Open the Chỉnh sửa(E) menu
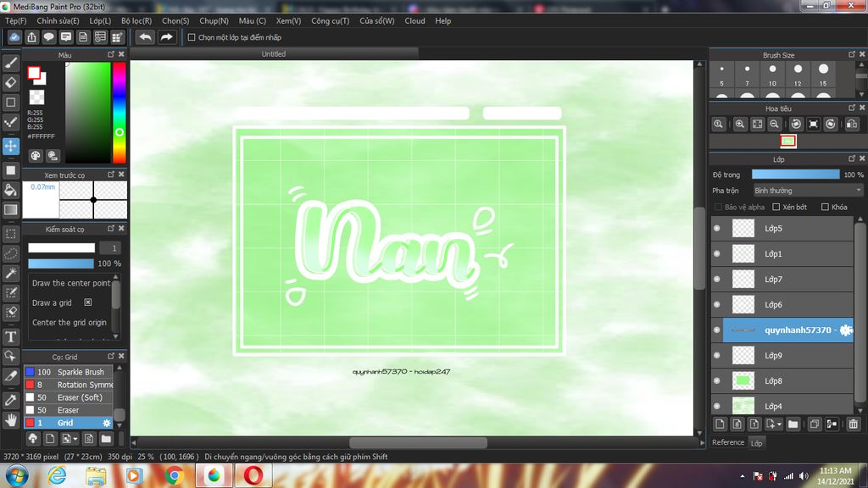The width and height of the screenshot is (868, 488). (58, 20)
